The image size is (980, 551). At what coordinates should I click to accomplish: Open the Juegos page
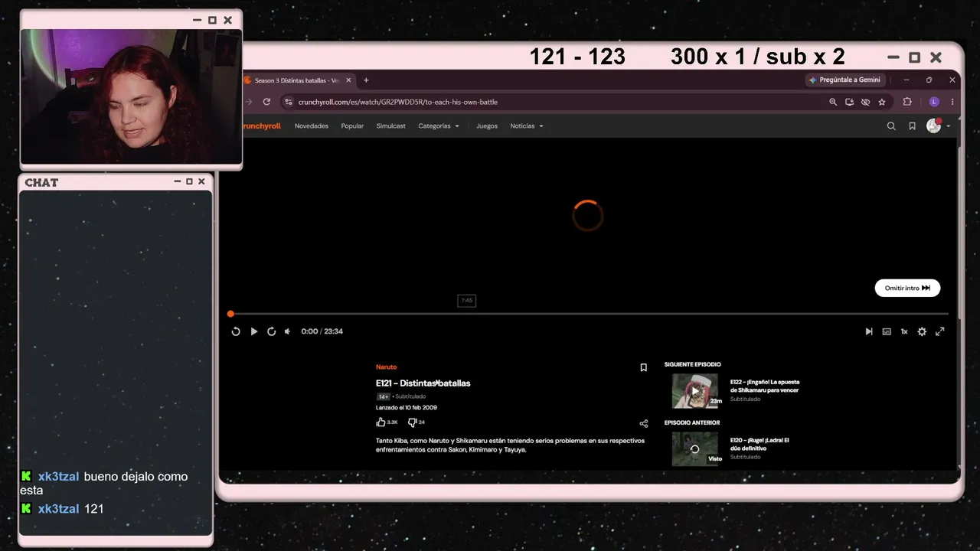click(487, 126)
